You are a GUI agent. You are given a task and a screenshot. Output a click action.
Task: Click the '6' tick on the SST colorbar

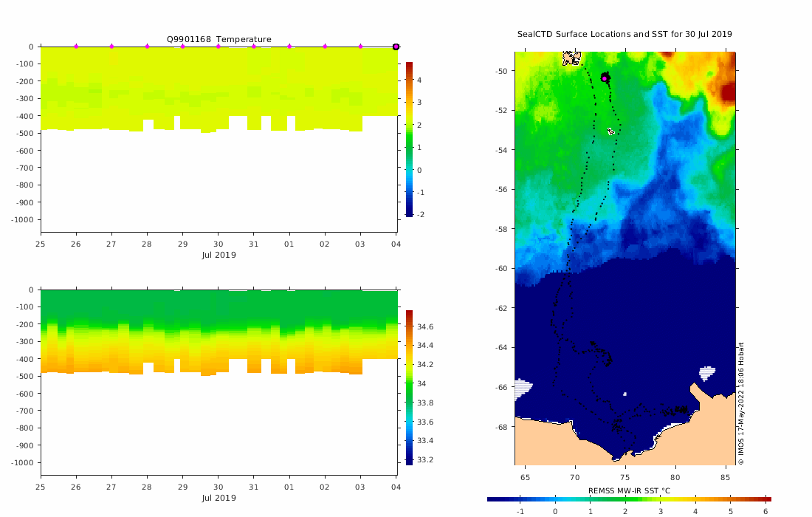tap(765, 511)
